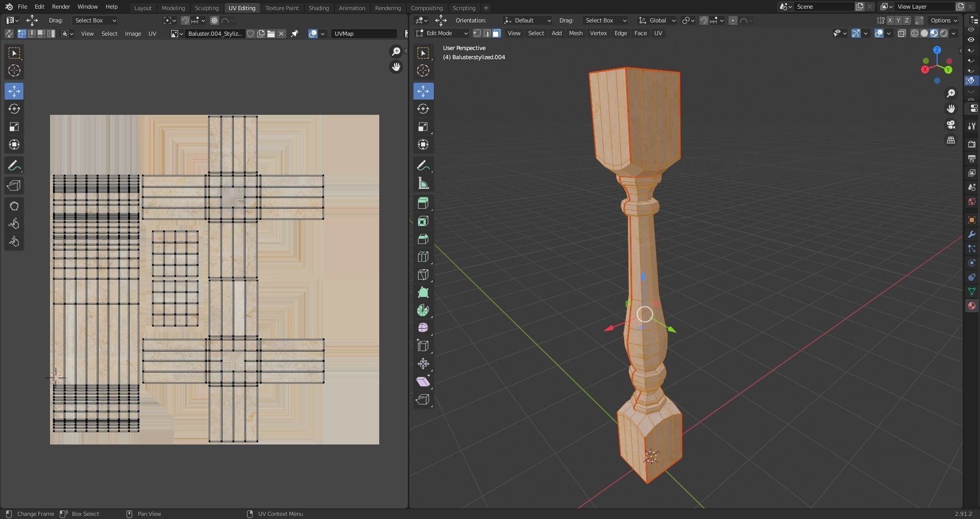Select the Grab tool in the UV editor
The width and height of the screenshot is (980, 519).
[x=14, y=206]
